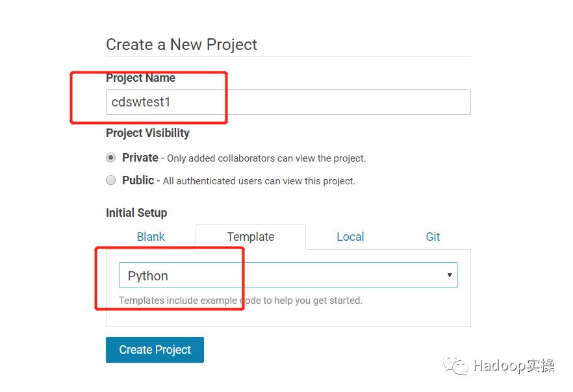Click the 'Project Name' field label
Image resolution: width=573 pixels, height=392 pixels.
[140, 78]
